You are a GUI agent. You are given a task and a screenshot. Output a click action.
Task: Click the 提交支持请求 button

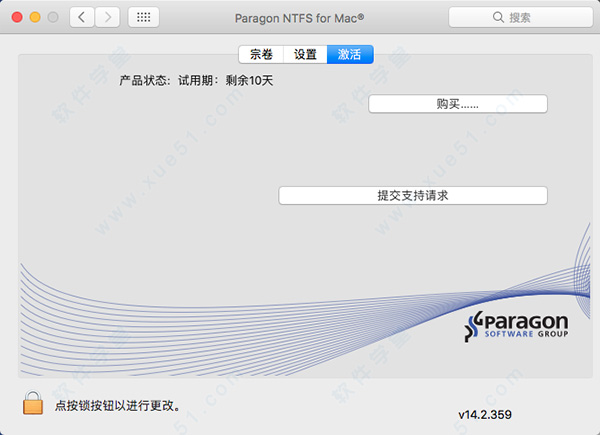tap(413, 196)
